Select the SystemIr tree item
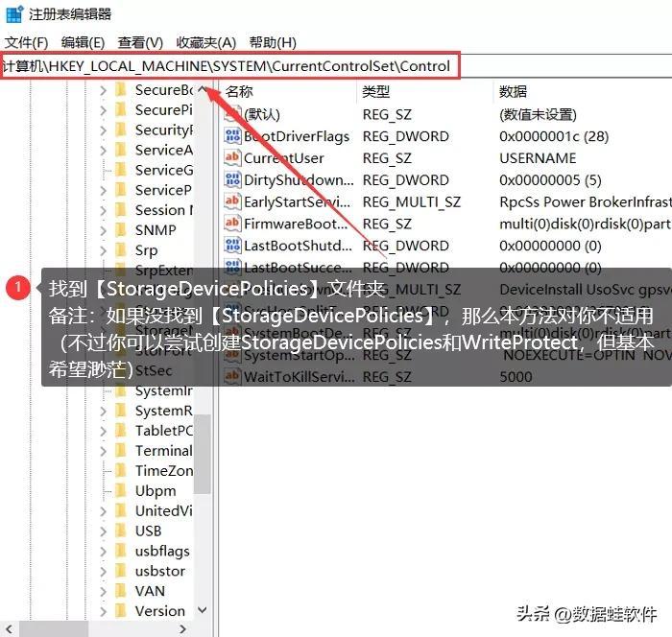 164,390
